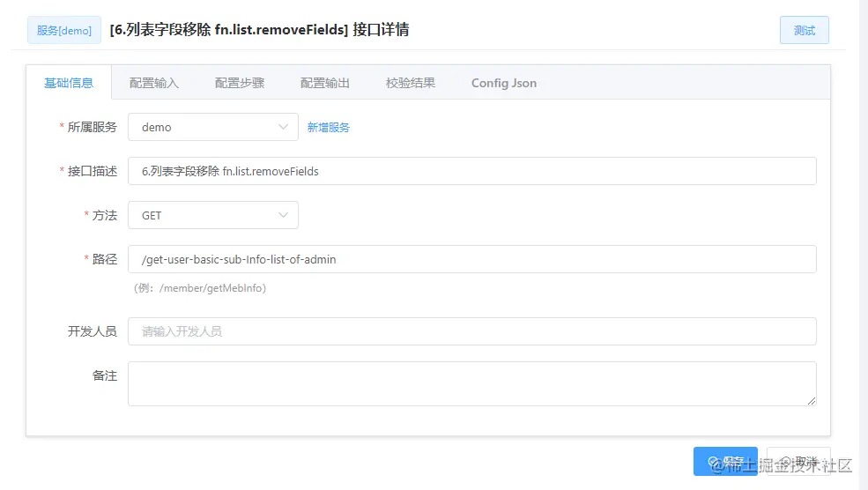The image size is (868, 490).
Task: Click the 开发人员 input field
Action: click(x=472, y=331)
